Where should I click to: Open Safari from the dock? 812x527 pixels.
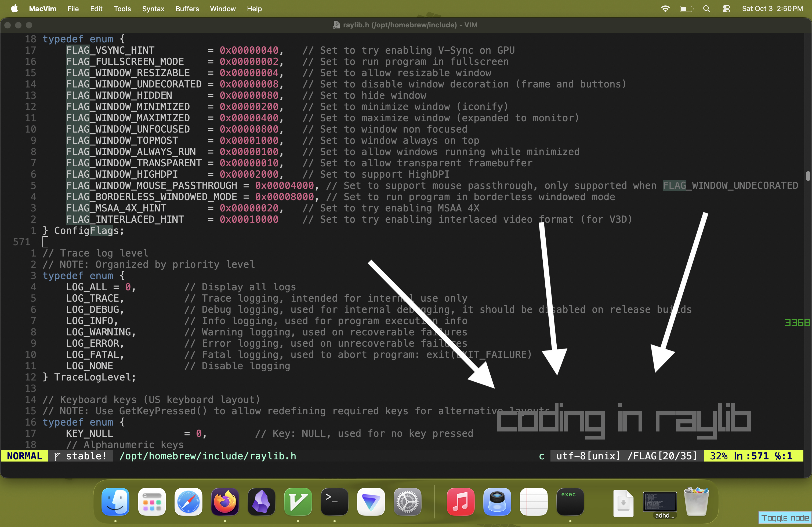click(188, 502)
